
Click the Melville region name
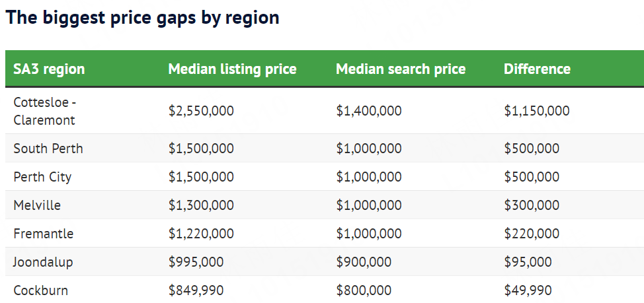[x=37, y=205]
